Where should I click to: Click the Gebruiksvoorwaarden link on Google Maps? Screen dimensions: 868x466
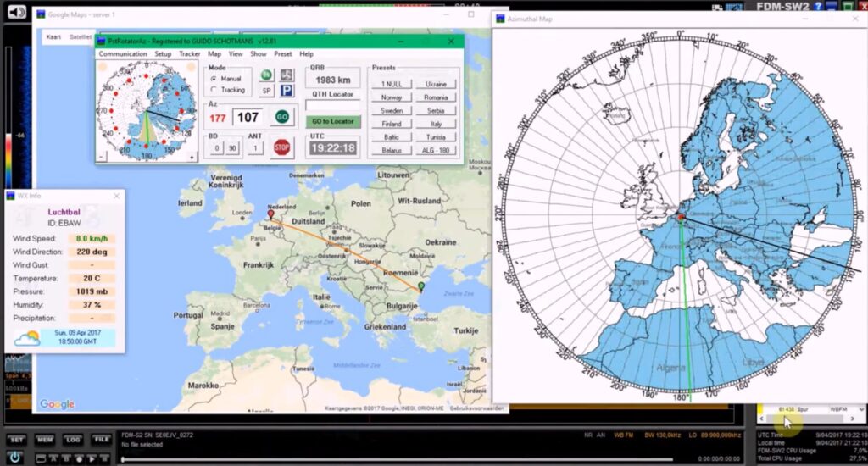tap(476, 408)
